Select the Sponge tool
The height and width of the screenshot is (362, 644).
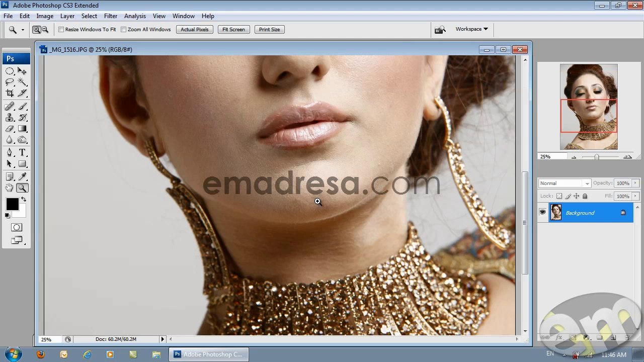(x=22, y=140)
